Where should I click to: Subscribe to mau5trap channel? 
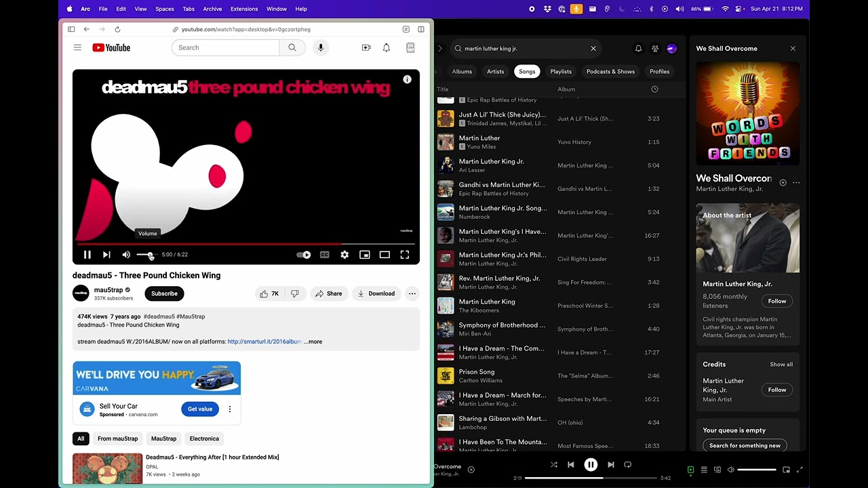click(x=164, y=293)
